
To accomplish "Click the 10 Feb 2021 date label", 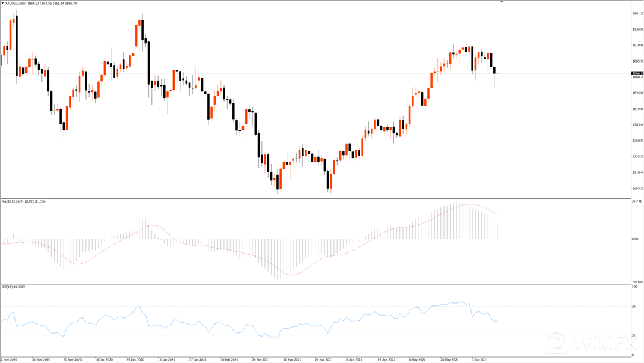I will [229, 360].
